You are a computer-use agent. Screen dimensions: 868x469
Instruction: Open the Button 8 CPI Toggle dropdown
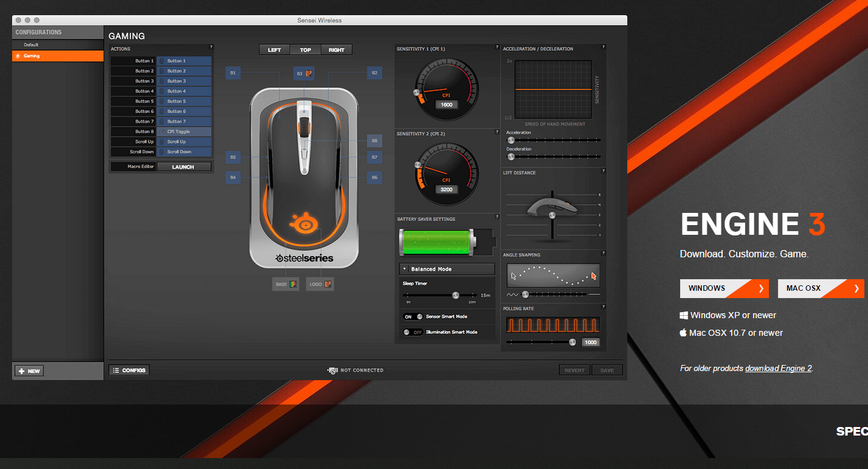pos(184,131)
